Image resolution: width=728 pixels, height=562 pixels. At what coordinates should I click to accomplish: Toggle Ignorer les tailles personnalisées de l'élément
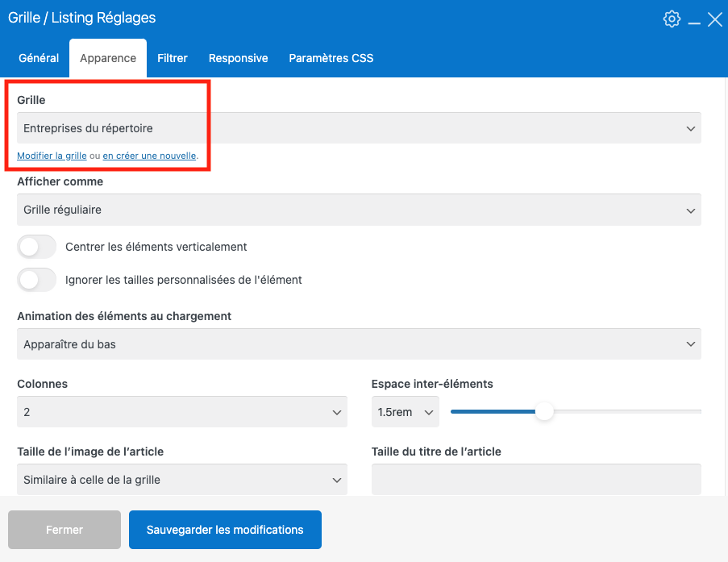point(37,280)
